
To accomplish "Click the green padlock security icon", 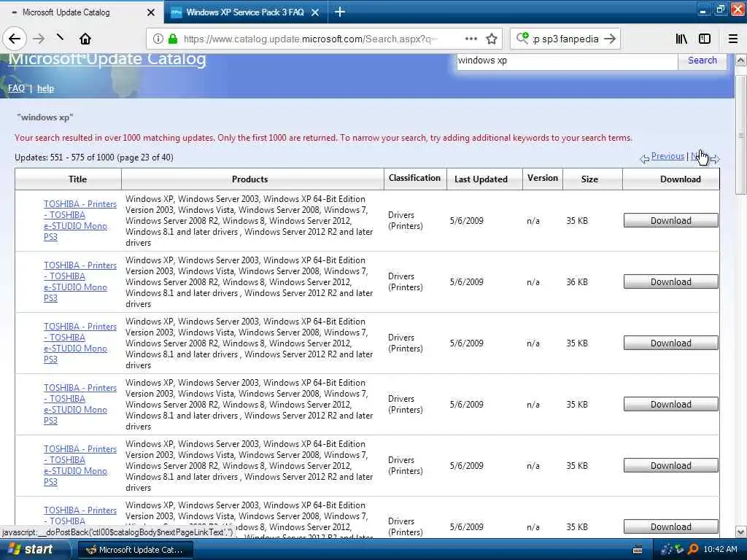I will 173,39.
